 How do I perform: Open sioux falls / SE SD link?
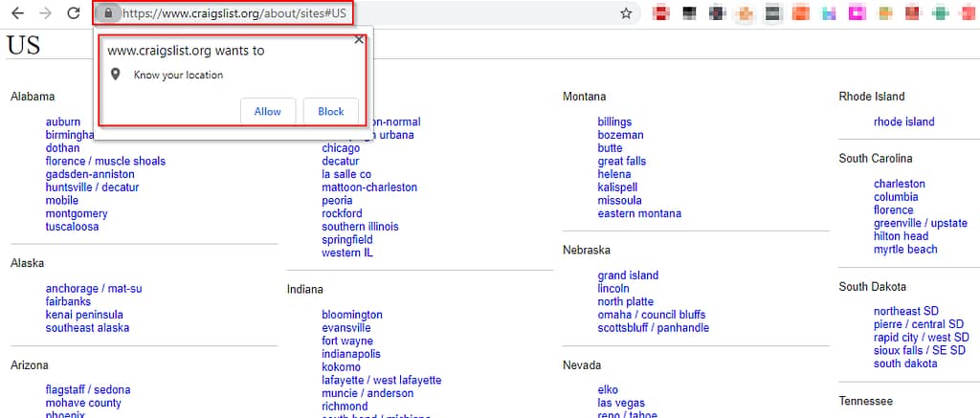(920, 350)
